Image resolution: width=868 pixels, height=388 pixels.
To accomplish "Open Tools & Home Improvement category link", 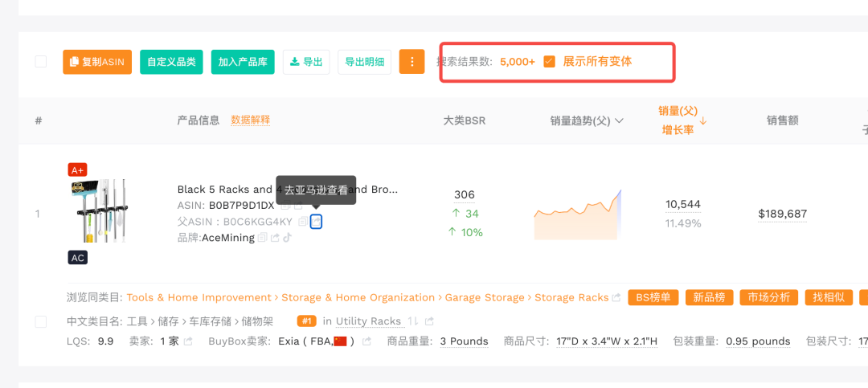I will (199, 298).
